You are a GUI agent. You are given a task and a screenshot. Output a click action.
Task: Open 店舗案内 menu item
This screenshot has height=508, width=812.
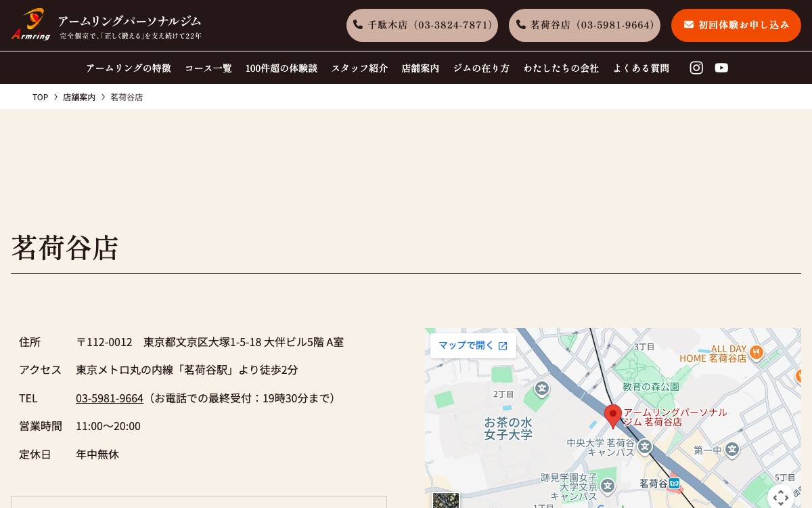pos(420,68)
